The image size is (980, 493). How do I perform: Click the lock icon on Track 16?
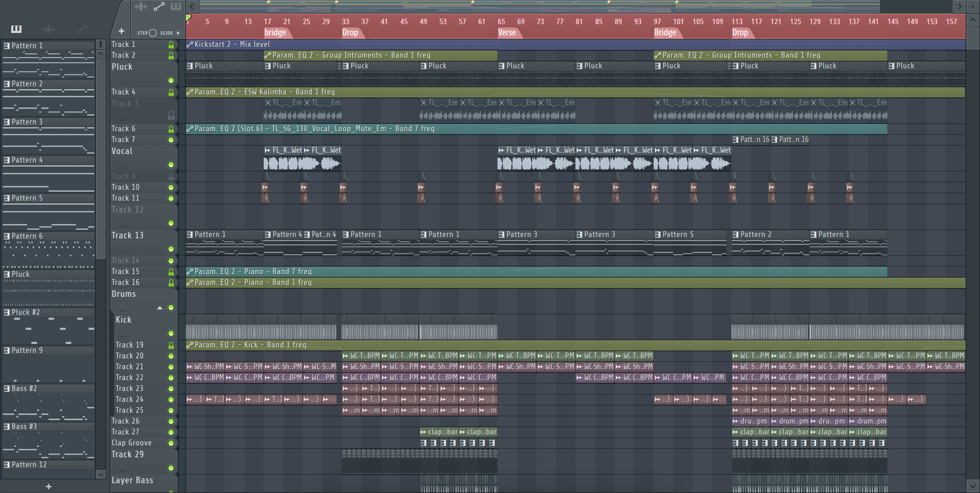pos(171,283)
